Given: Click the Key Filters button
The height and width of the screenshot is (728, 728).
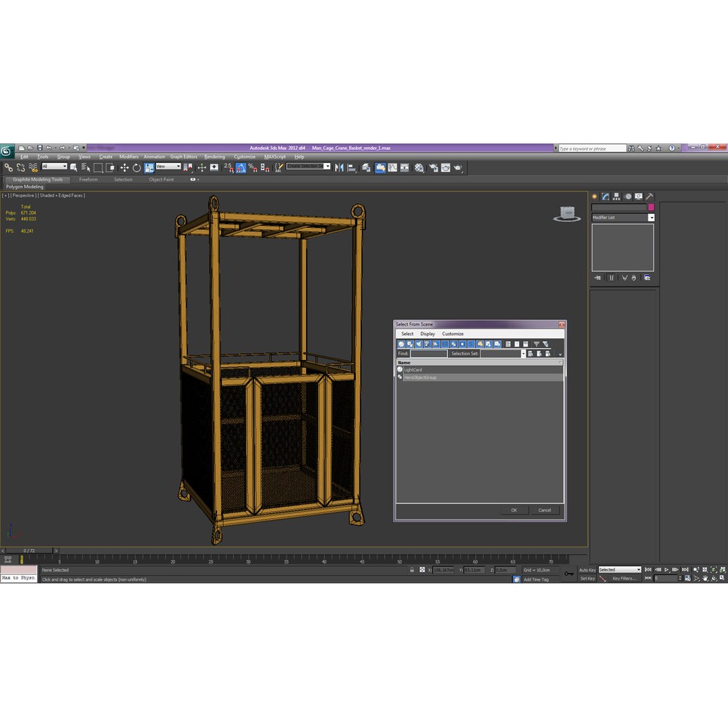Looking at the screenshot, I should point(624,578).
